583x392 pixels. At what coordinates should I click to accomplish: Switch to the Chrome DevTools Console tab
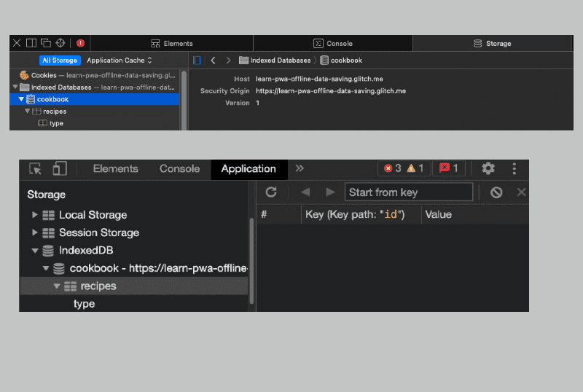tap(179, 169)
